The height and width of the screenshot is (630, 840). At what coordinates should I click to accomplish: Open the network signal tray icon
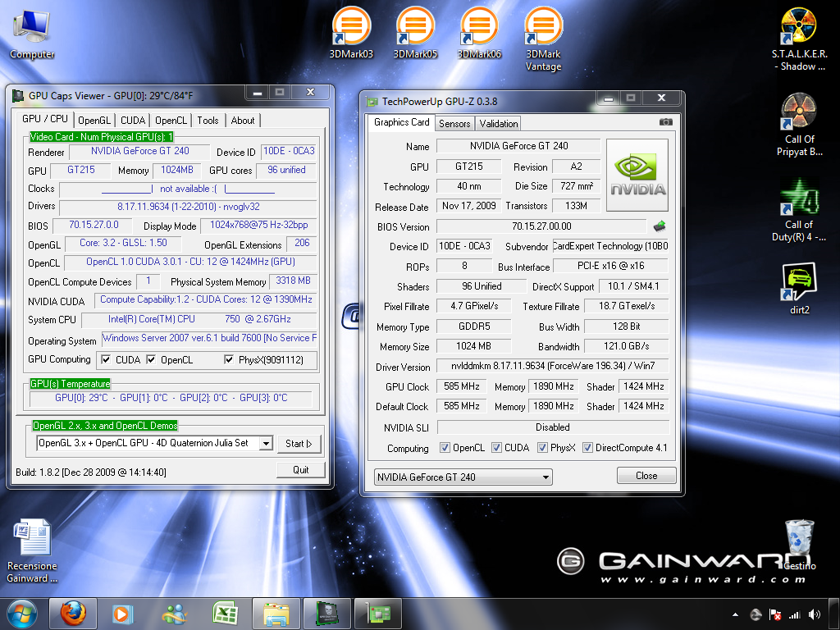[x=794, y=615]
